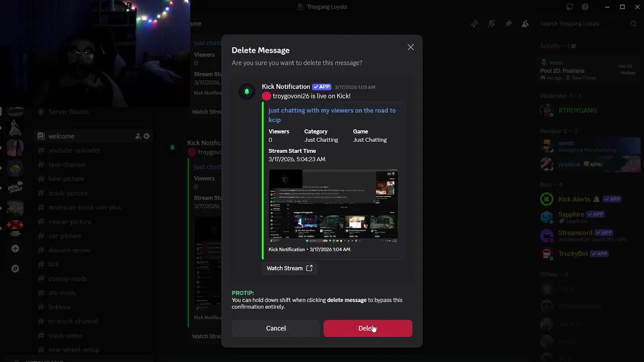
Task: Open pinned messages icon
Action: [508, 24]
